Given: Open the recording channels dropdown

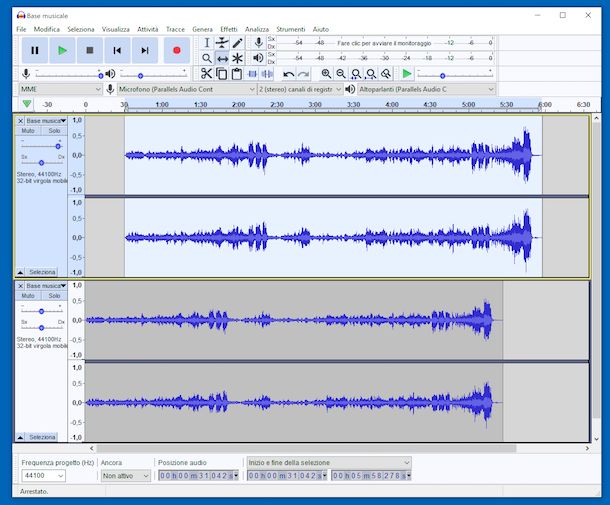Looking at the screenshot, I should coord(300,89).
